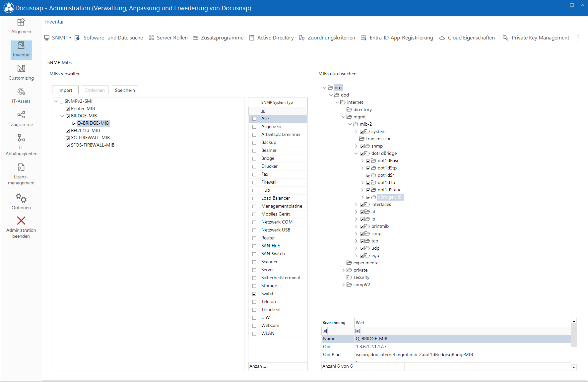
Task: Open Zusatzprogramme menu item
Action: click(x=222, y=38)
